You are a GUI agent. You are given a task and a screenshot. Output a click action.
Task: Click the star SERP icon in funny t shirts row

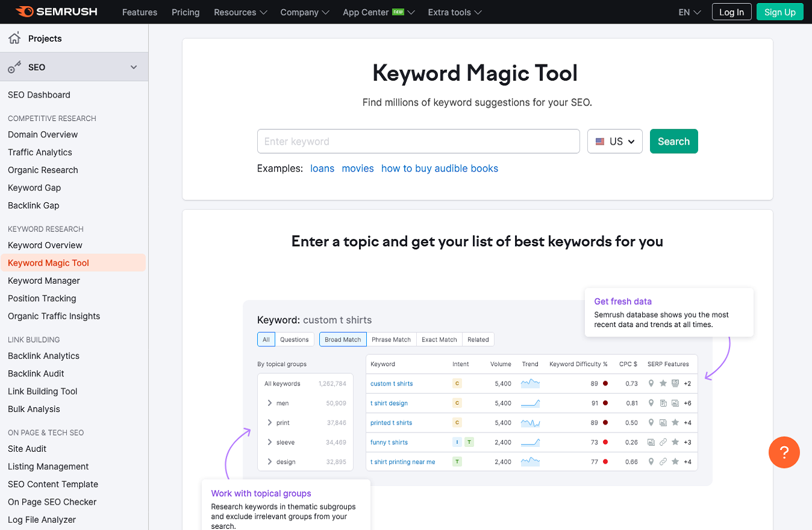click(x=675, y=442)
